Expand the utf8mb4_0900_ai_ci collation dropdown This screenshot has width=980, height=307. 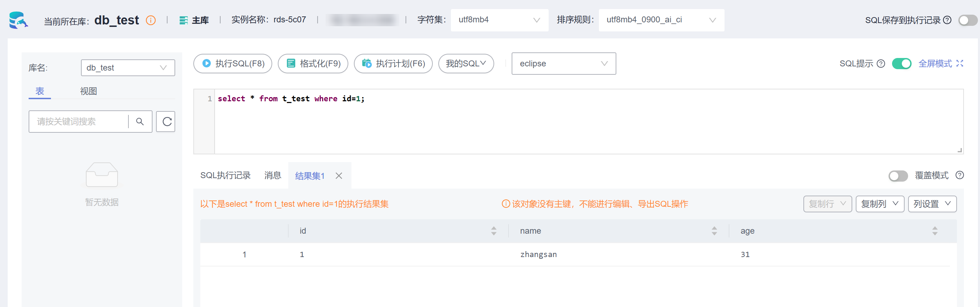661,20
